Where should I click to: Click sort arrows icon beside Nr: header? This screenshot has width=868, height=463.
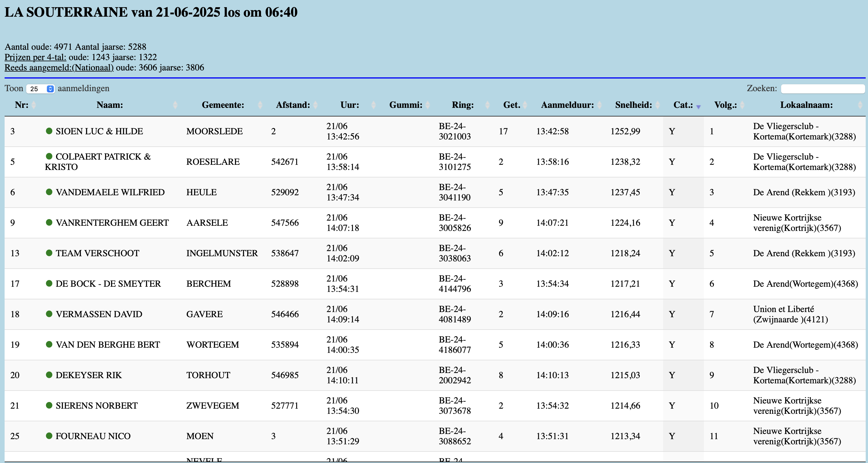(x=34, y=105)
